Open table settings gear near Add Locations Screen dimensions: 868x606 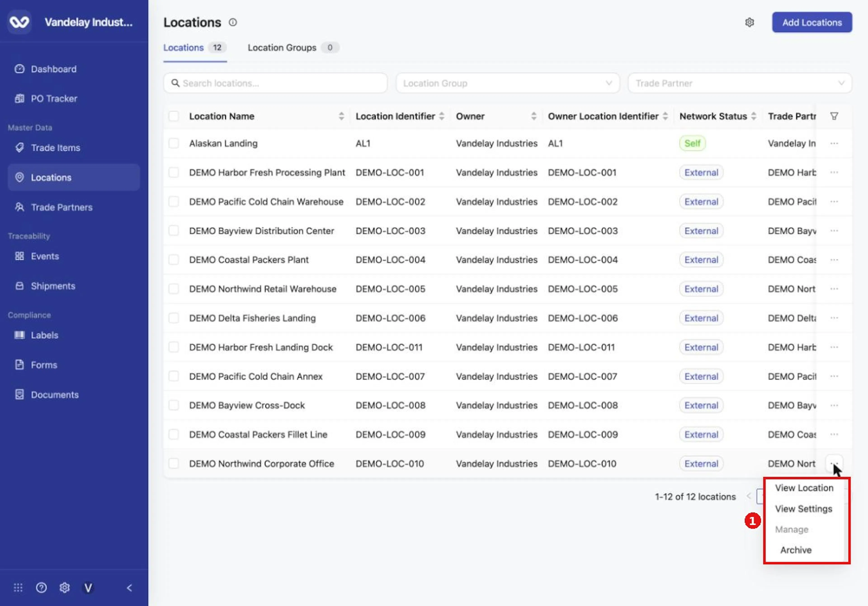point(749,23)
